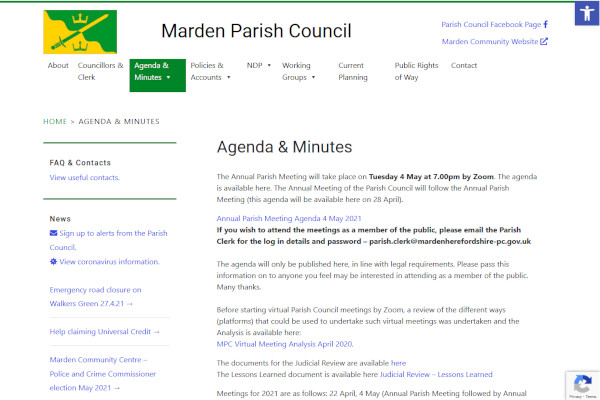The image size is (600, 400).
Task: Click the HOME breadcrumb link
Action: coord(55,121)
